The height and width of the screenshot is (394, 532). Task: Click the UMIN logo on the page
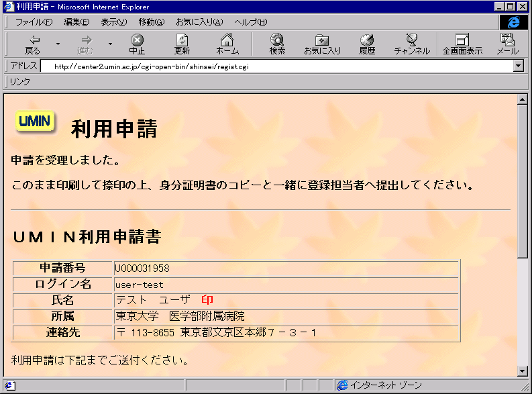[35, 121]
